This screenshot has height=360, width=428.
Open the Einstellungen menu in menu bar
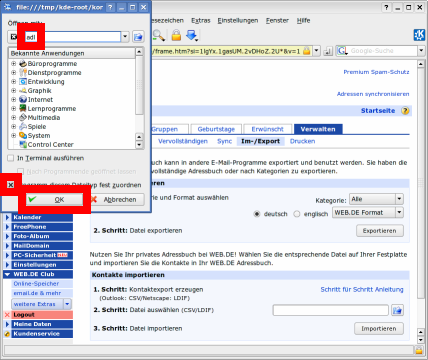238,21
